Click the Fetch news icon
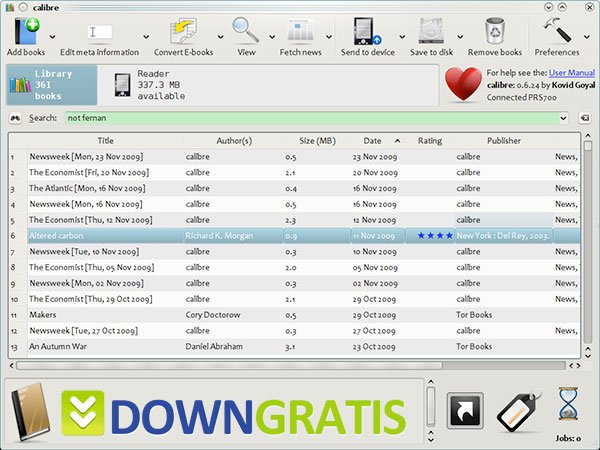Screen dimensions: 600x450 click(300, 31)
